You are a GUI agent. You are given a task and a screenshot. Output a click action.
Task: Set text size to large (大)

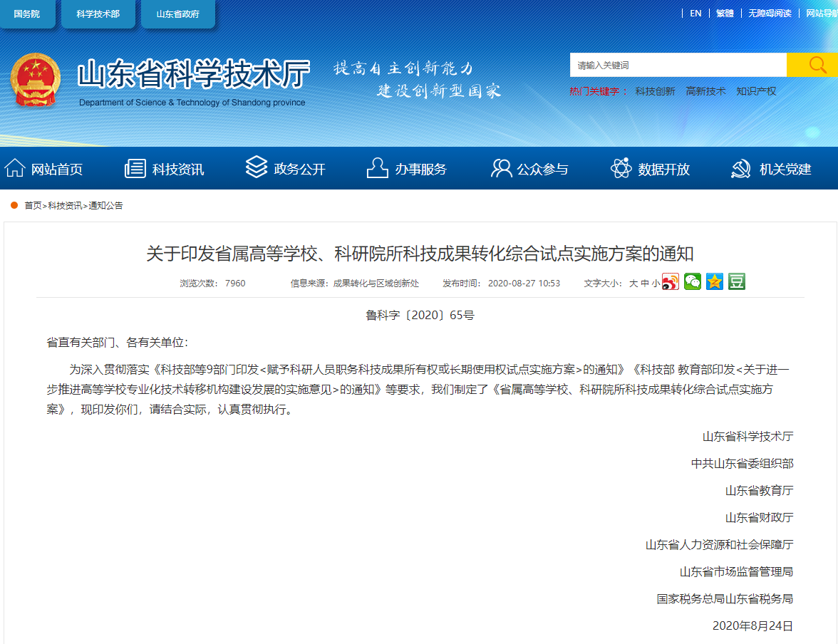click(x=633, y=284)
